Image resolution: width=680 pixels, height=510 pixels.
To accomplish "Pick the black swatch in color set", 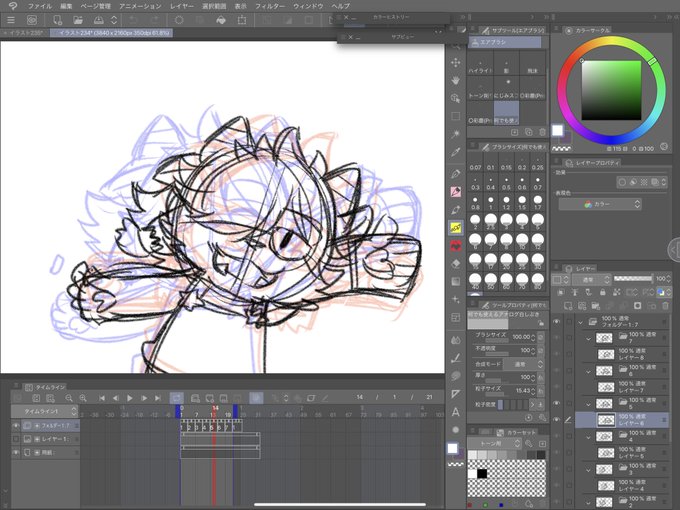I will (x=482, y=474).
